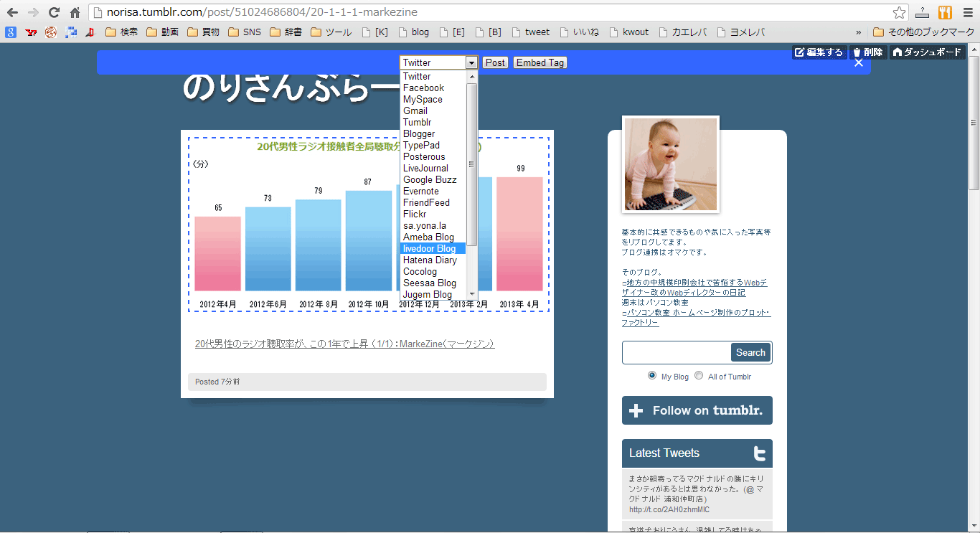Click the Embed Tag button
This screenshot has width=980, height=533.
coord(540,63)
